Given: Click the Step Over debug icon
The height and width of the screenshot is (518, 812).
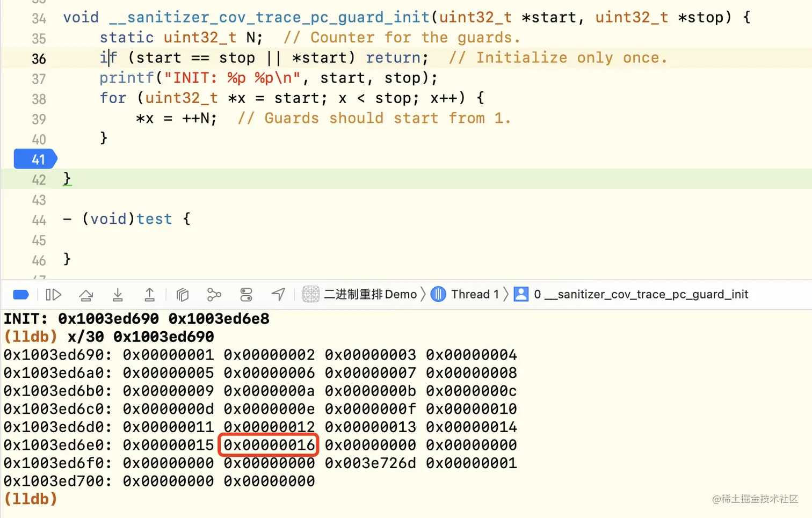Looking at the screenshot, I should [86, 294].
